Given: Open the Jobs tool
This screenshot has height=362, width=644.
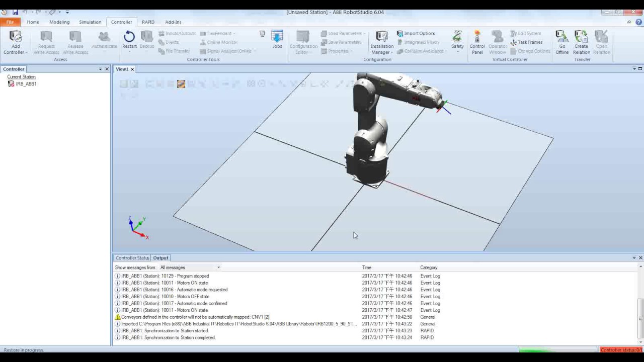Looking at the screenshot, I should (277, 40).
